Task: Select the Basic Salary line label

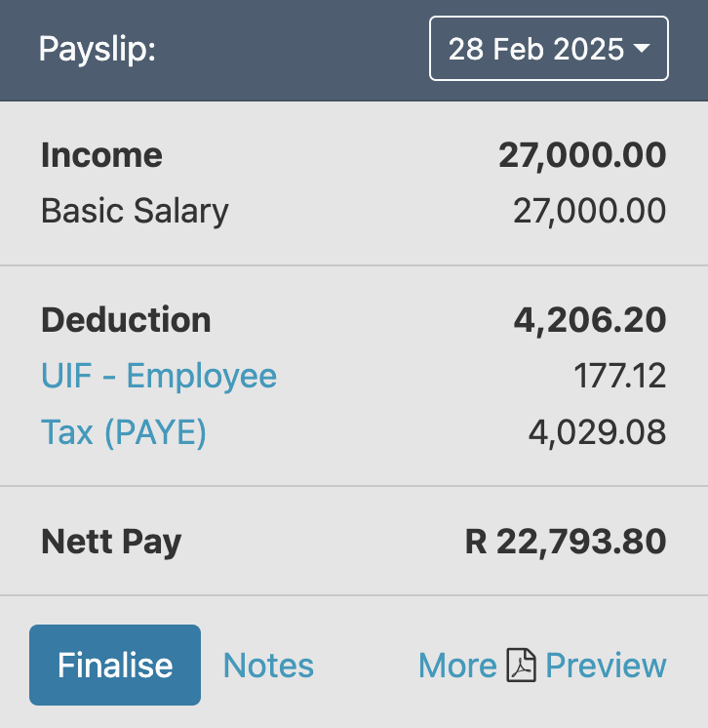Action: 135,211
